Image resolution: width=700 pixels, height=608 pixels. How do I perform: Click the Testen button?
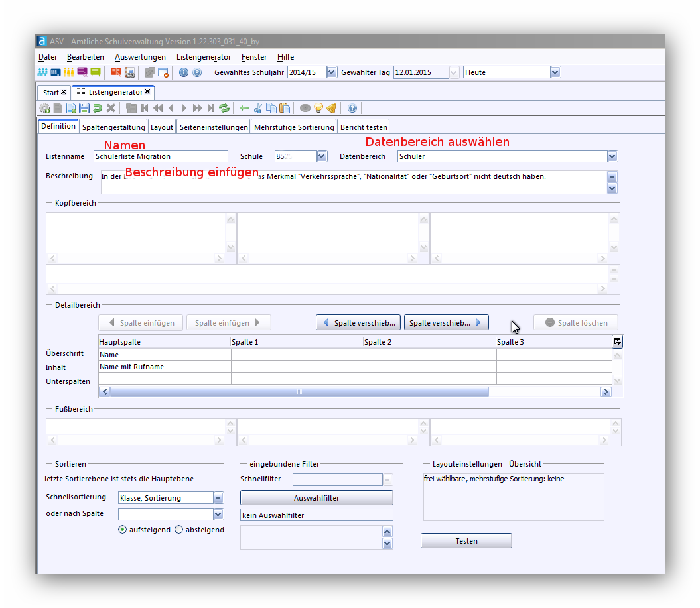466,540
